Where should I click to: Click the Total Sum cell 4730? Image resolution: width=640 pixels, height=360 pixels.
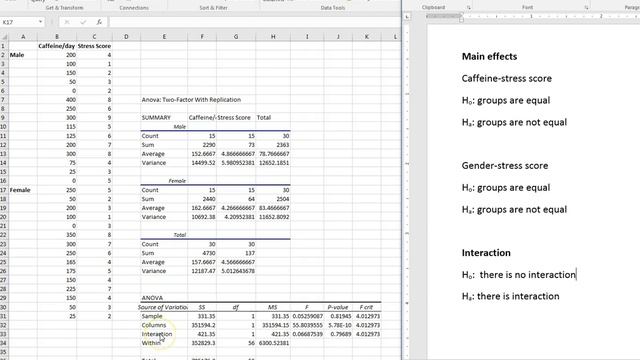(202, 253)
